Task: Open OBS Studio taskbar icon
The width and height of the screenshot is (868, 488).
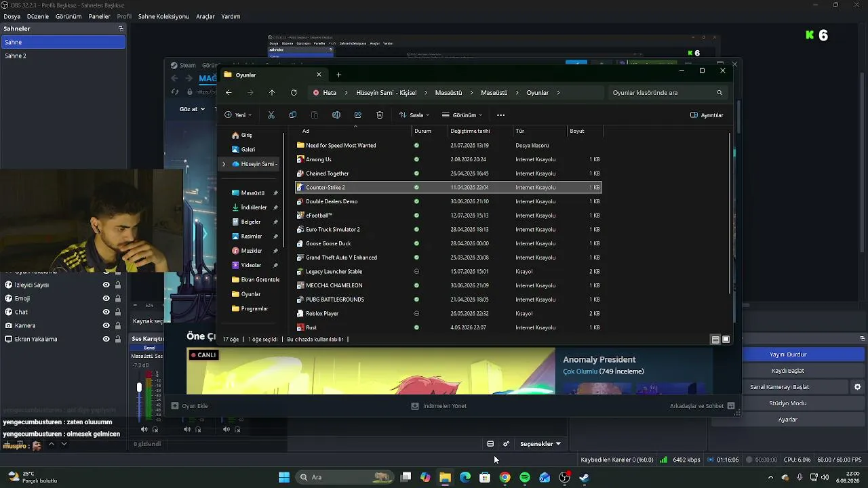Action: [564, 477]
